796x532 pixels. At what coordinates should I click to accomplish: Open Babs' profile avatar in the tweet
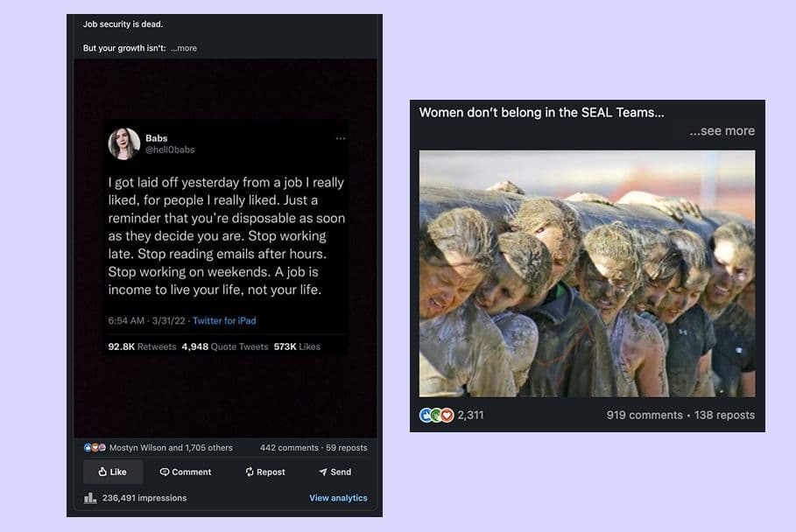(124, 143)
